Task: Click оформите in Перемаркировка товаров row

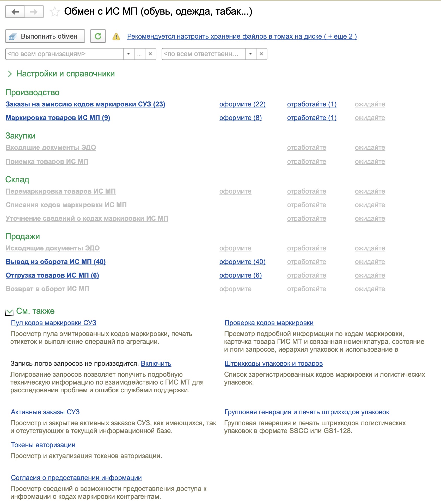Action: (x=235, y=191)
